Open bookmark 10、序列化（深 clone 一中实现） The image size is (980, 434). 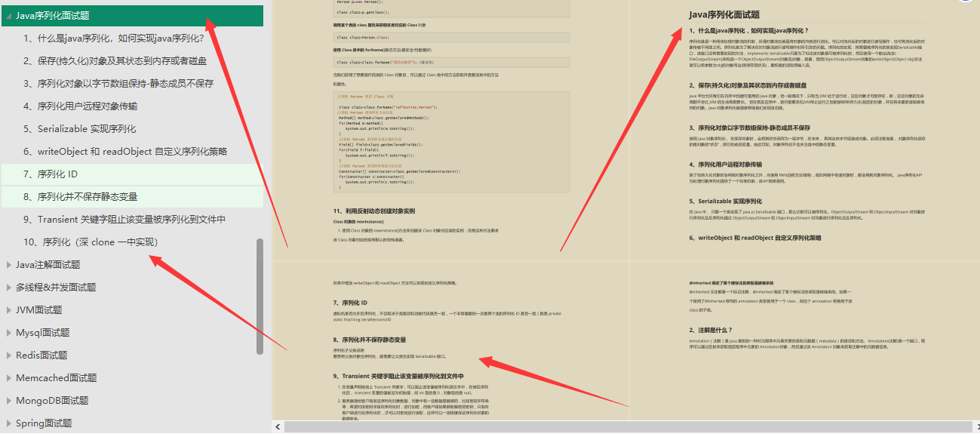pyautogui.click(x=91, y=242)
